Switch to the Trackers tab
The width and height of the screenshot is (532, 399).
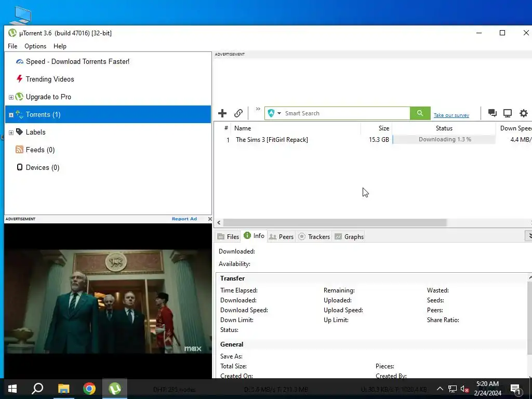(314, 236)
